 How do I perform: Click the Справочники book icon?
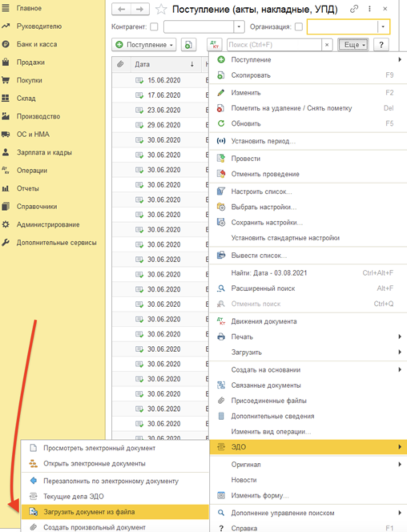click(x=6, y=206)
